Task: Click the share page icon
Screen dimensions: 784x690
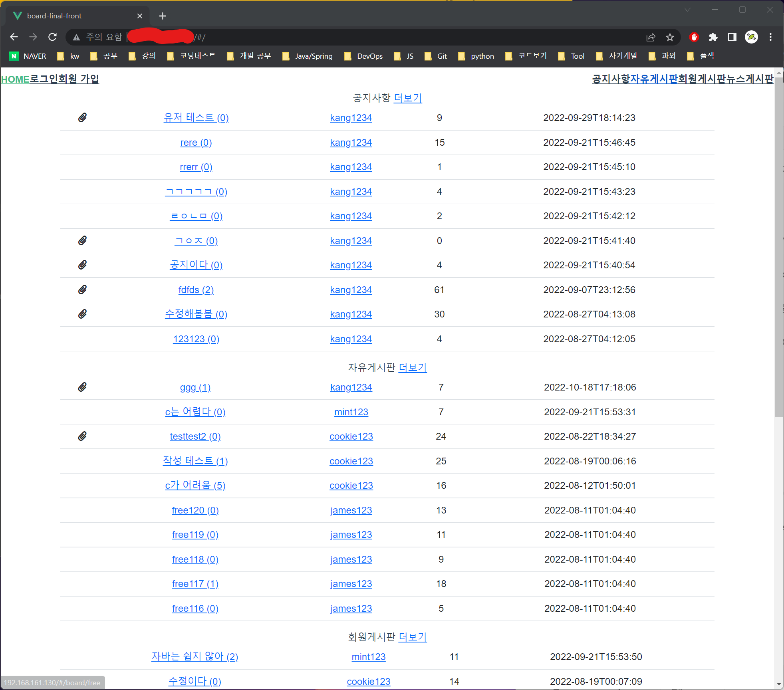Action: [651, 37]
